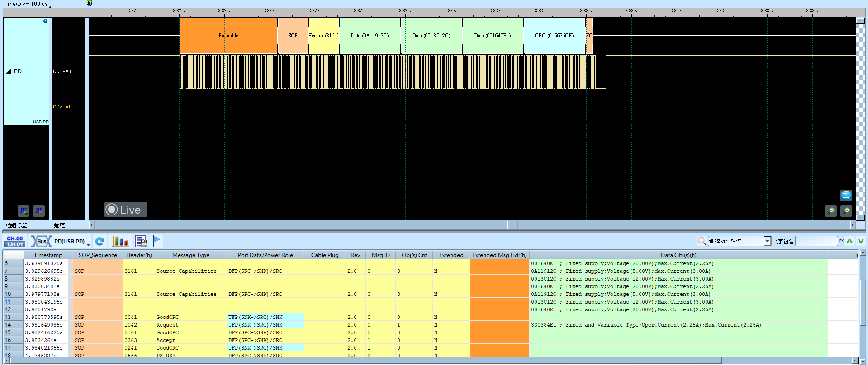868x365 pixels.
Task: Open the search field column dropdown
Action: [767, 241]
